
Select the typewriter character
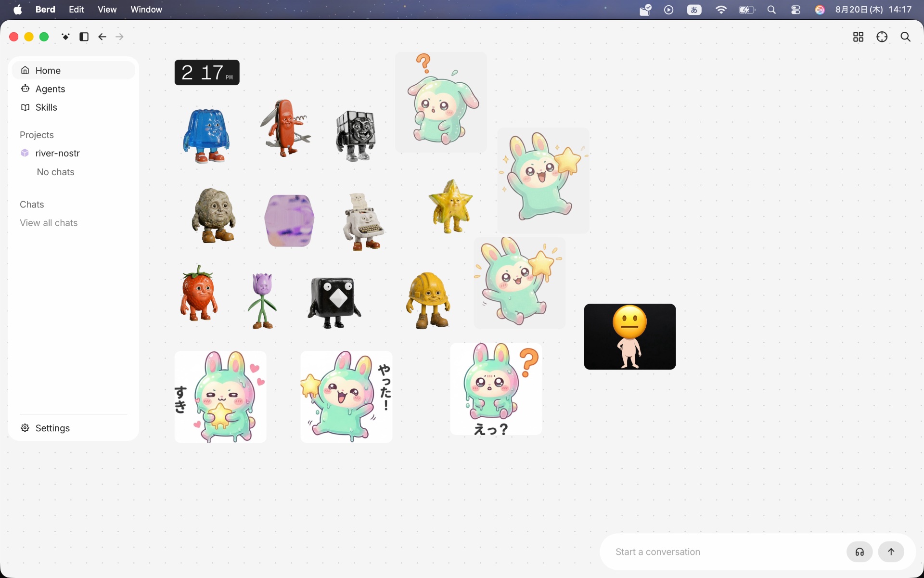[363, 221]
